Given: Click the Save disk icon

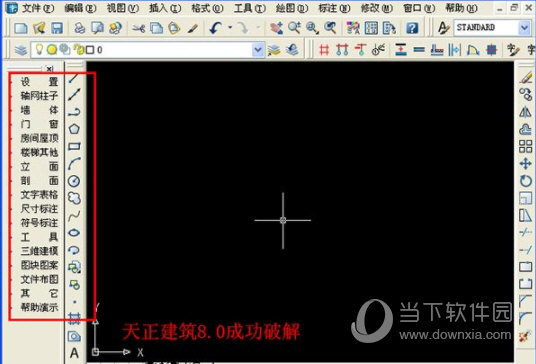Looking at the screenshot, I should point(57,28).
